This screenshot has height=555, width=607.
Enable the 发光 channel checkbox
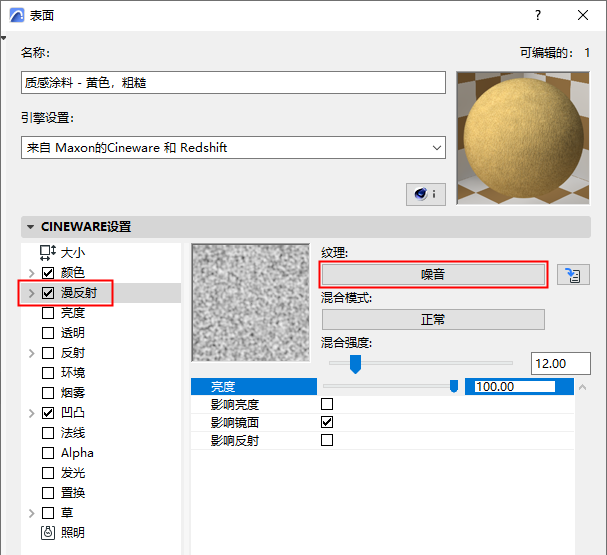tap(48, 473)
